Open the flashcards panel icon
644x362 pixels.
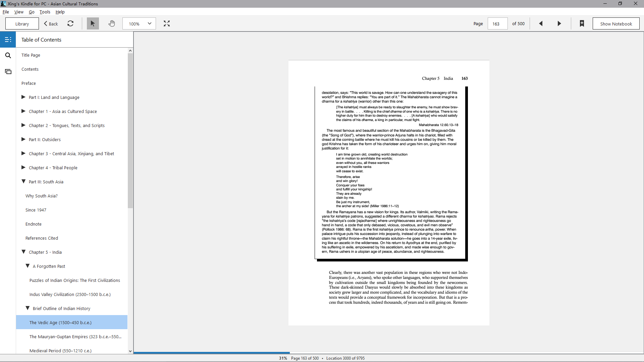point(8,71)
